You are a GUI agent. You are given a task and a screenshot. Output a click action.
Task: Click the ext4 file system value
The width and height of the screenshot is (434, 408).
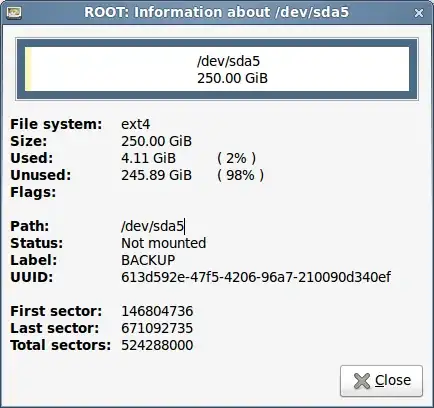135,124
